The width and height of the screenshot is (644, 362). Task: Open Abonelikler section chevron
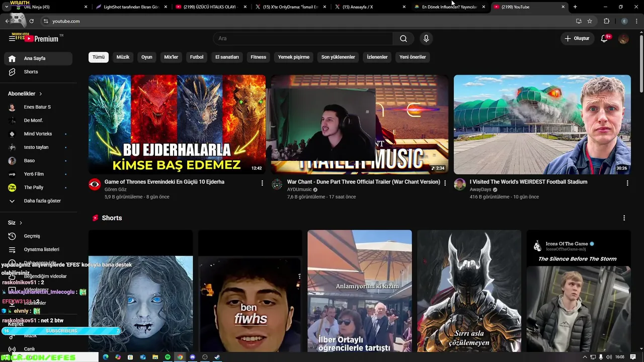(41, 94)
